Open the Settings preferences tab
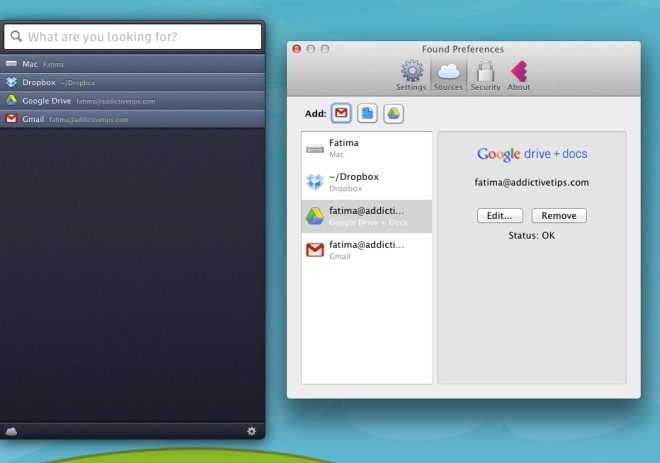The image size is (660, 463). point(411,75)
